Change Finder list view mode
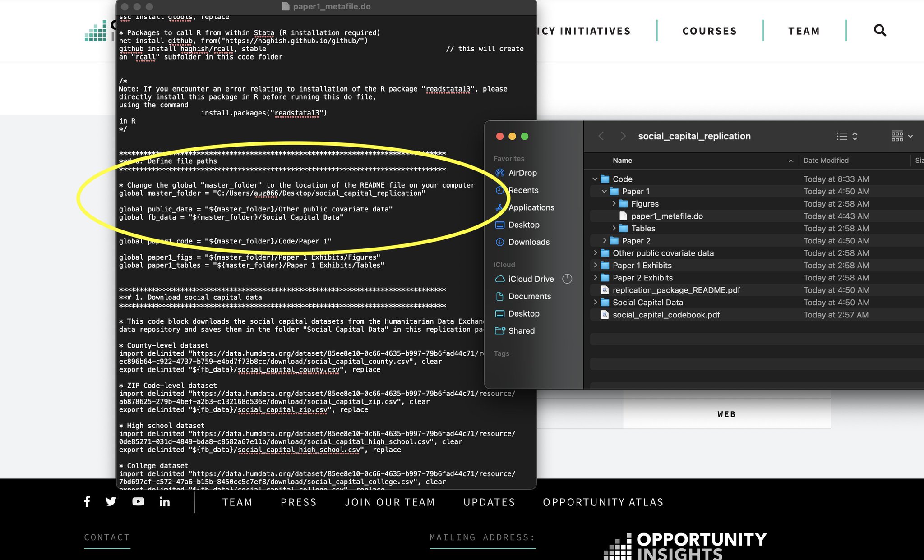 click(x=847, y=136)
